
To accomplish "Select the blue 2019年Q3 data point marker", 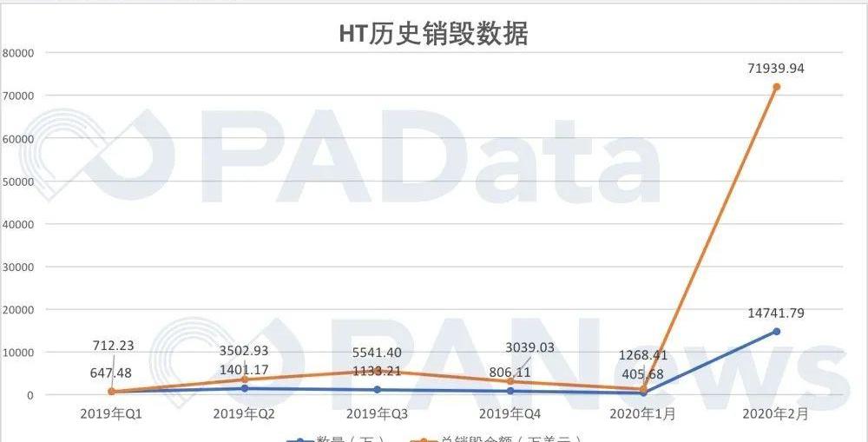I will coord(377,390).
